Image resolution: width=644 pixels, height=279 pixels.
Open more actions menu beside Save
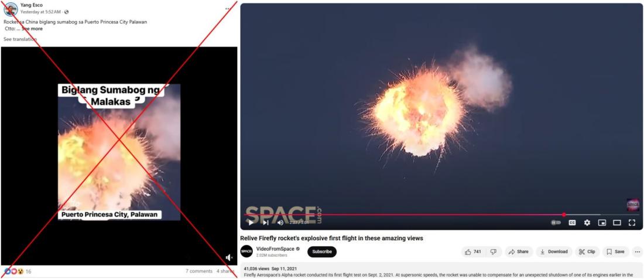click(638, 252)
